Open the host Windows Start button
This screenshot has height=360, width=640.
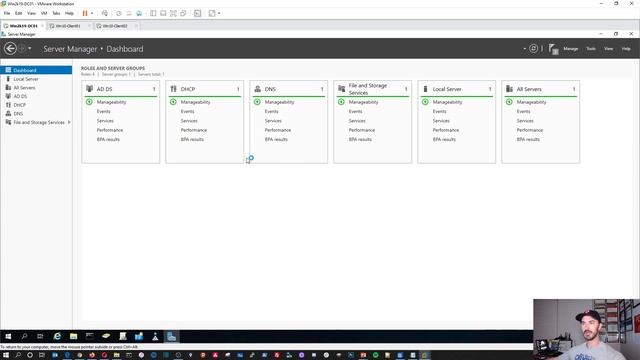tap(6, 355)
